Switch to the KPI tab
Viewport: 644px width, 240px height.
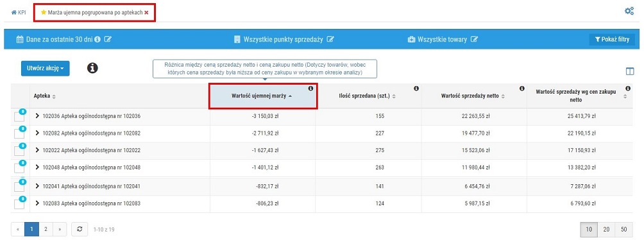(x=19, y=13)
